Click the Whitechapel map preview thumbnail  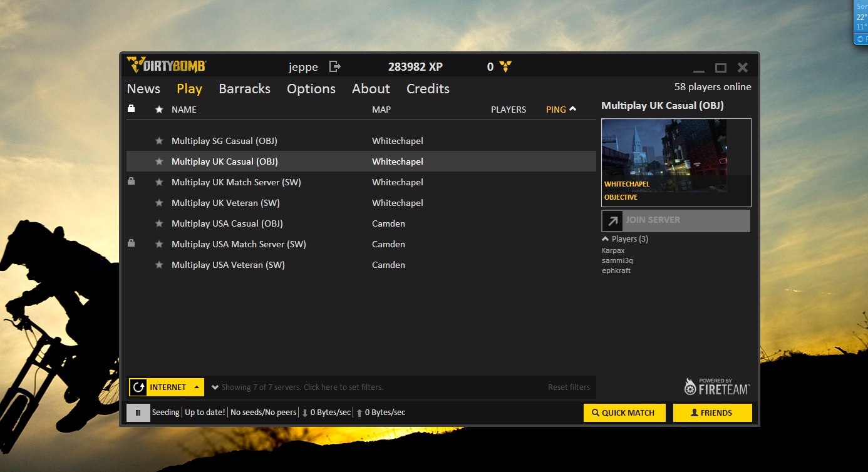click(x=664, y=155)
